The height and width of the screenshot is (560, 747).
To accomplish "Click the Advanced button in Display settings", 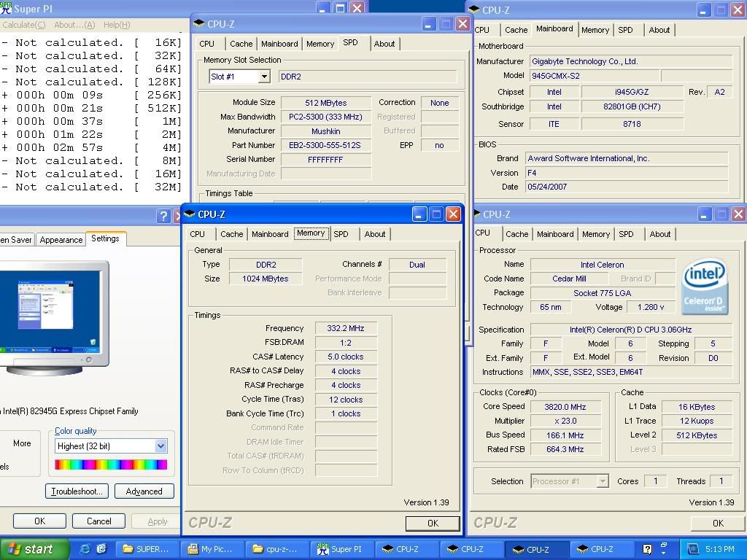I will (144, 491).
